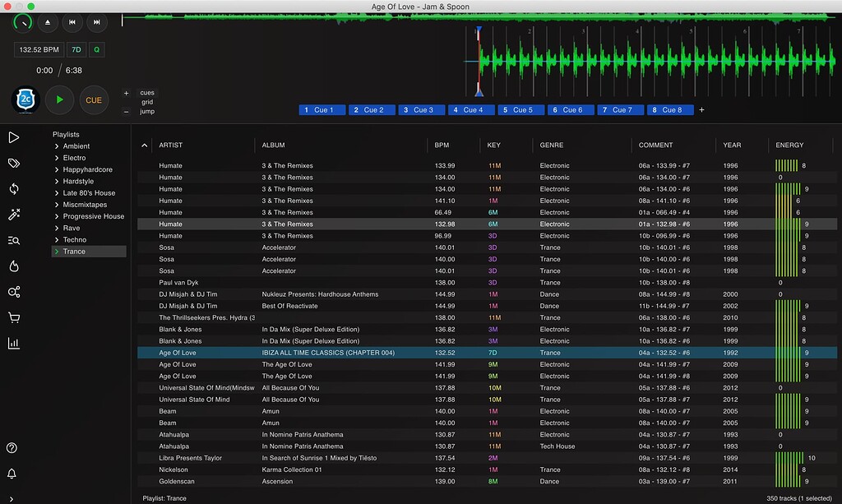Click the shopping cart icon

pos(14,317)
